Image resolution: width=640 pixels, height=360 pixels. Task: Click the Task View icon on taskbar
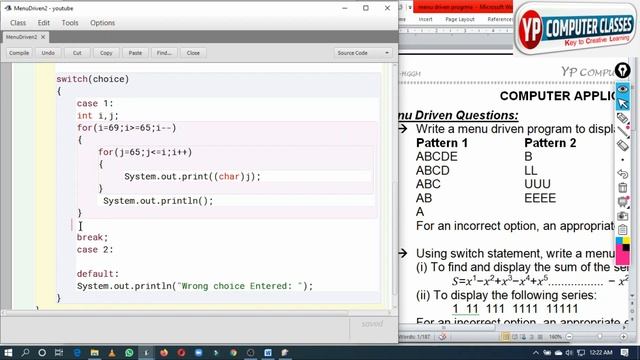click(59, 352)
